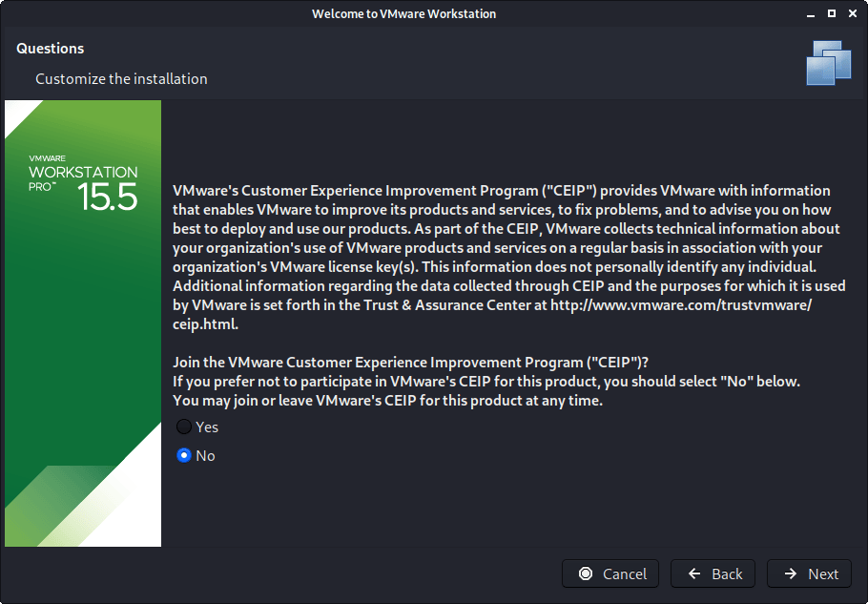Click the "Questions" heading

click(50, 49)
